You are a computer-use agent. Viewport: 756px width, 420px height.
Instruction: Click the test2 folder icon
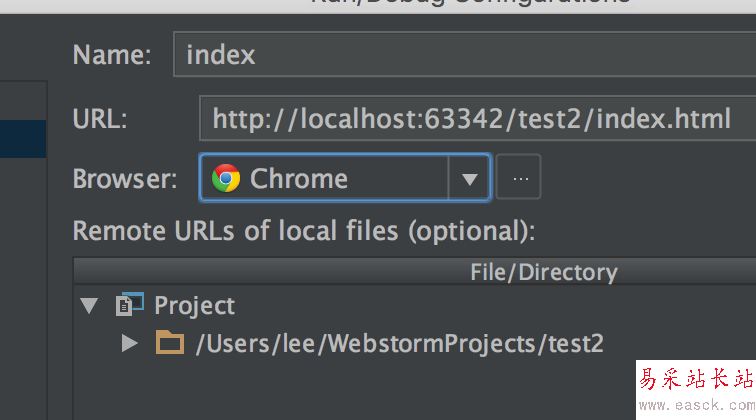tap(170, 344)
